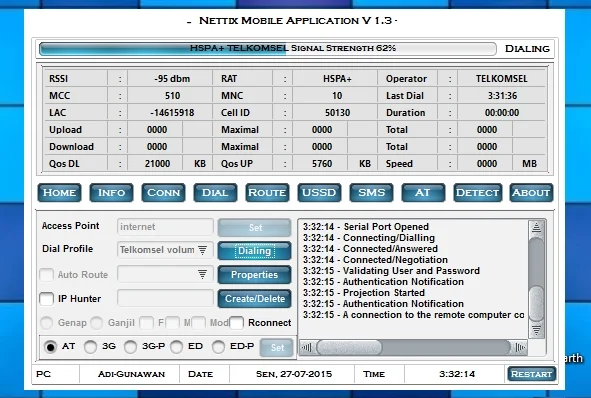This screenshot has height=398, width=591.
Task: Open the Conn tab
Action: 163,193
